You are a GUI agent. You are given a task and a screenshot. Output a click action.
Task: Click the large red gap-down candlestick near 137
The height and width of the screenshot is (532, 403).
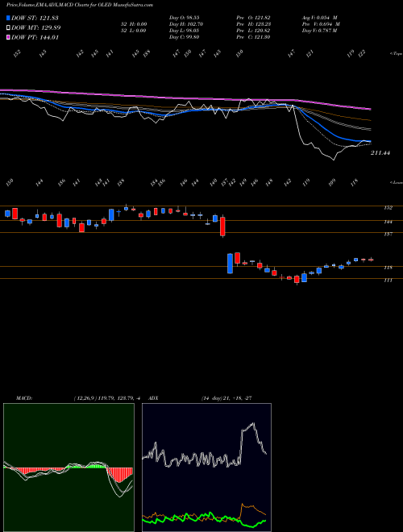222,227
